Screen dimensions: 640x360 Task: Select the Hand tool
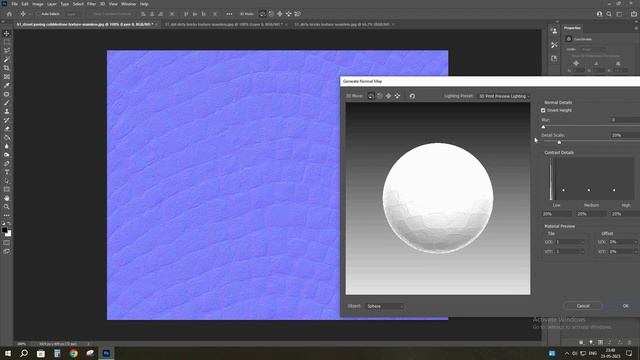(7, 198)
